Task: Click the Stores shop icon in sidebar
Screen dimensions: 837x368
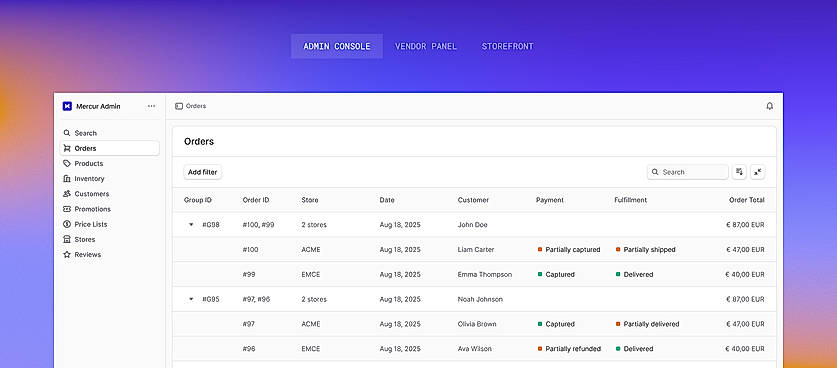Action: click(67, 239)
